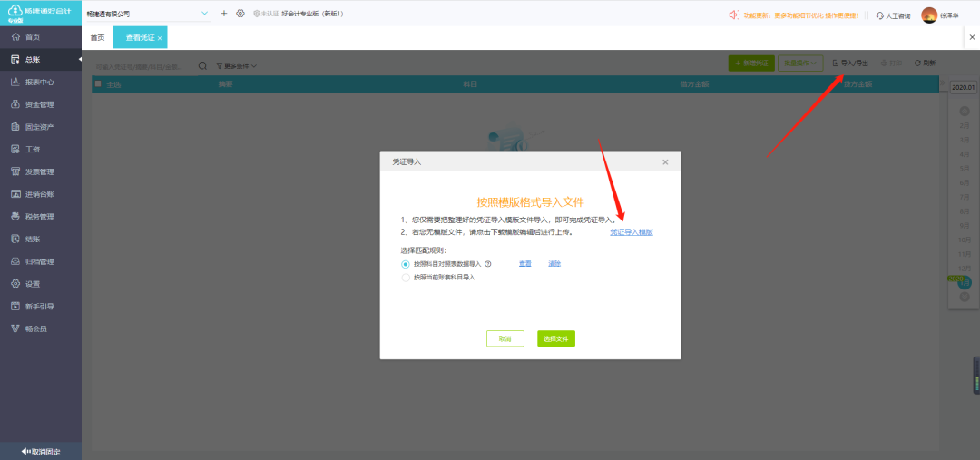
Task: Click the 未认证 shield status icon
Action: click(256, 14)
